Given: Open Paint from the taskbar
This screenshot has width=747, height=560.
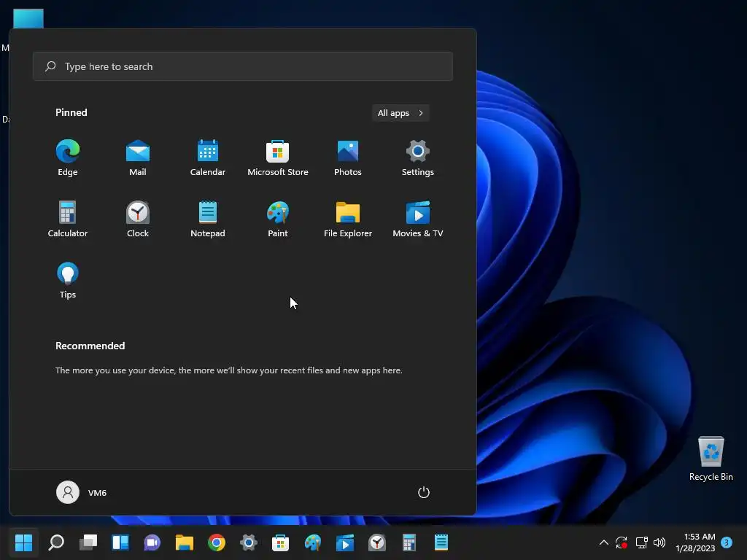Looking at the screenshot, I should (x=312, y=542).
